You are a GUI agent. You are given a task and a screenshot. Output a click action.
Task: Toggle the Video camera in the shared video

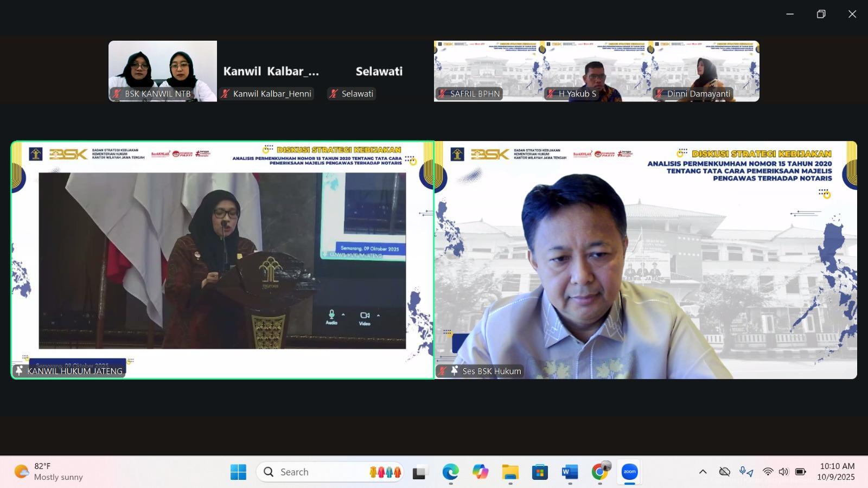pos(365,316)
